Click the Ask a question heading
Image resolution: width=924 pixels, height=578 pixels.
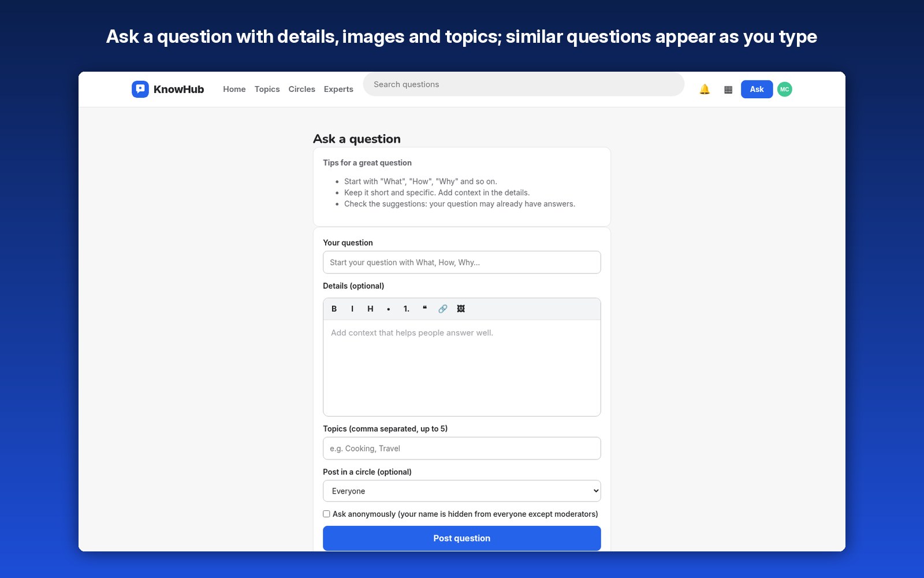click(x=357, y=139)
